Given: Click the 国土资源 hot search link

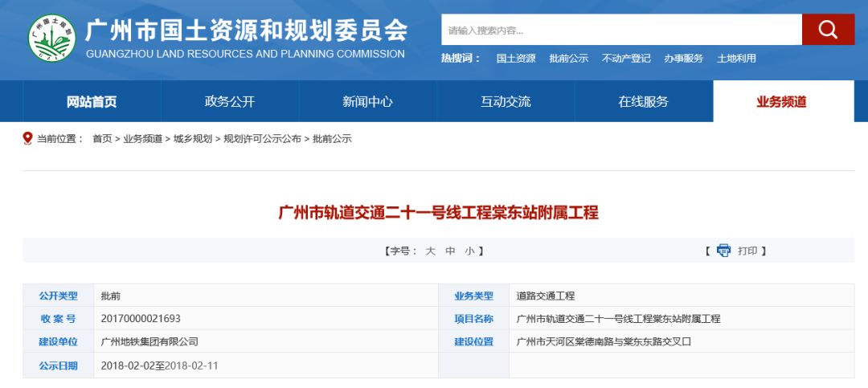Looking at the screenshot, I should click(516, 59).
